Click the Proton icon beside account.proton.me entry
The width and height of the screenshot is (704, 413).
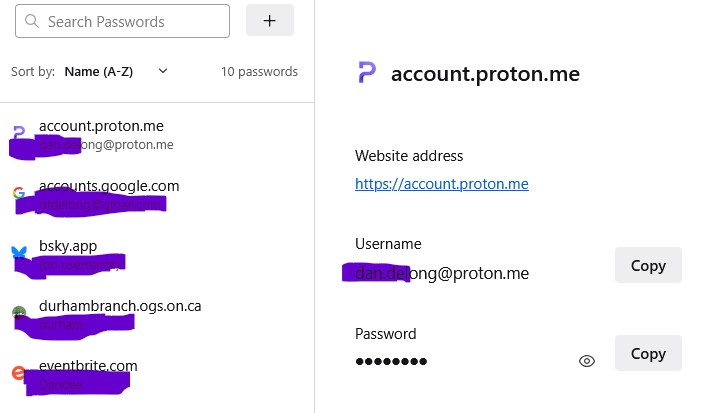tap(18, 134)
